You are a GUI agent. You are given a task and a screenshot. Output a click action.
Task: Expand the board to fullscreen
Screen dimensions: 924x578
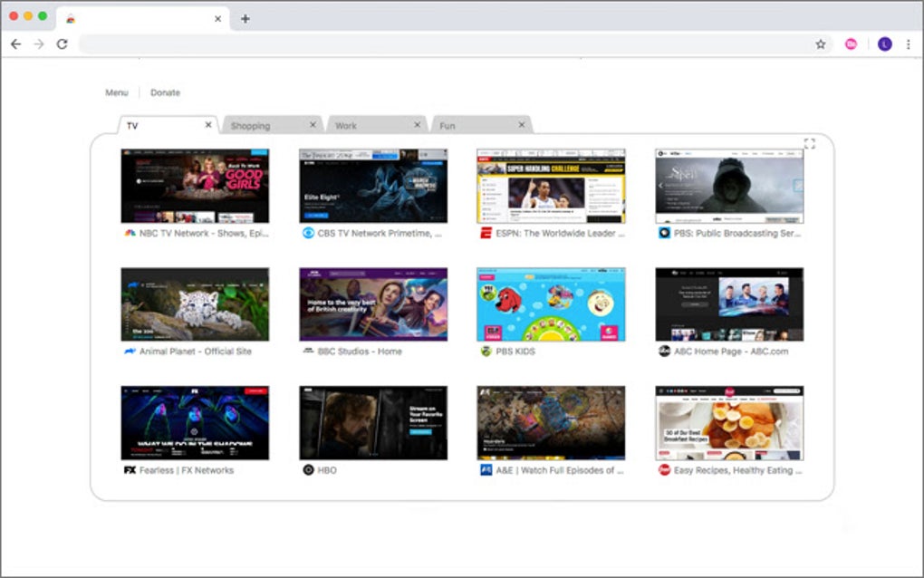pyautogui.click(x=810, y=142)
